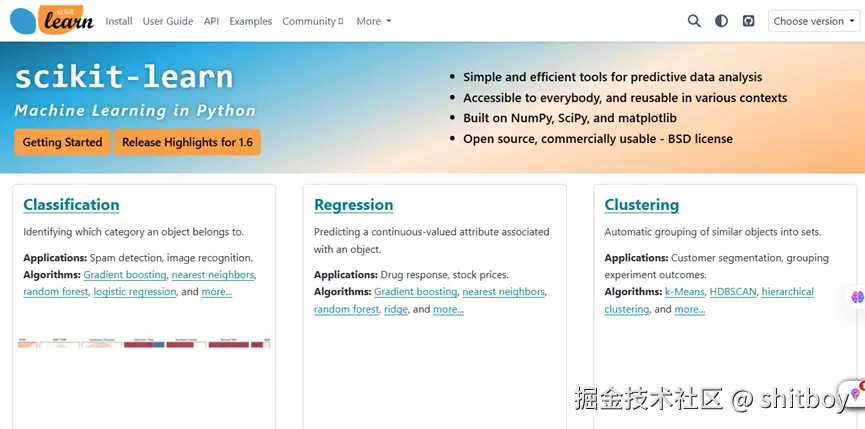Open random forest under Regression
Screen dimensions: 865x429
(346, 309)
